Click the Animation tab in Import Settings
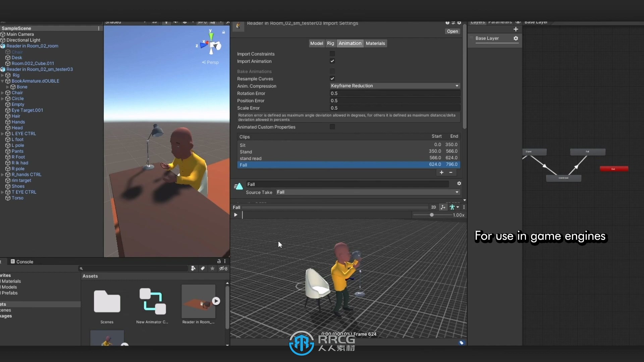 point(350,43)
